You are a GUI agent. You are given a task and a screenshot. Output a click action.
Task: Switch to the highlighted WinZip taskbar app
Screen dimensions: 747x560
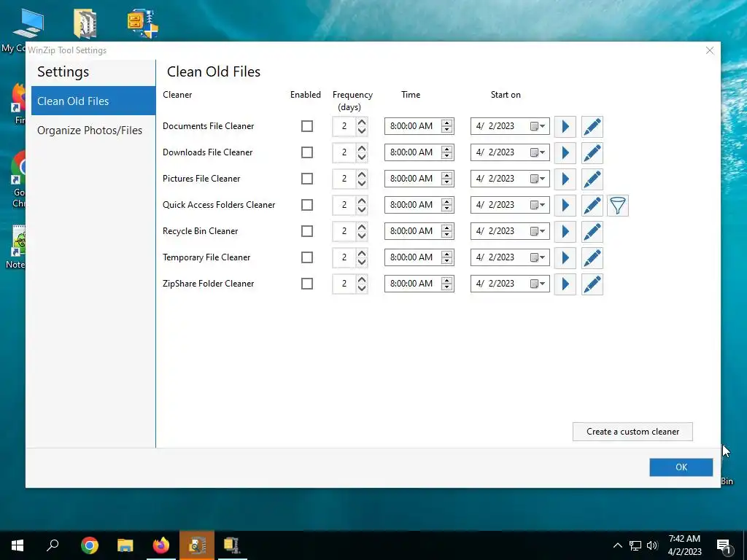click(x=197, y=545)
